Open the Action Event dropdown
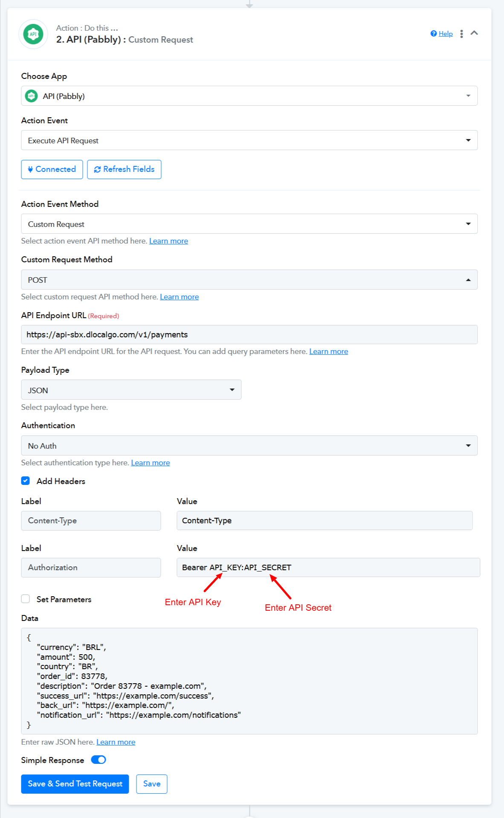 tap(249, 140)
